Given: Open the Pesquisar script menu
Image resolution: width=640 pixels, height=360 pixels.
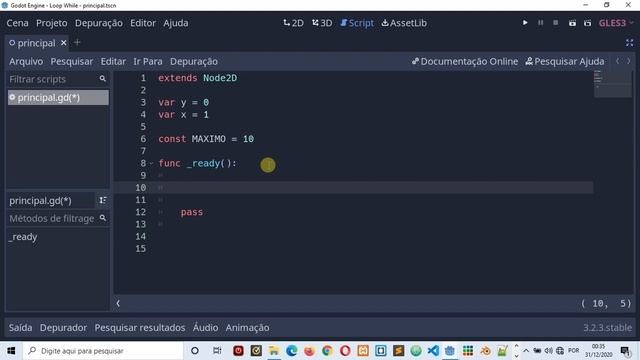Looking at the screenshot, I should point(71,61).
